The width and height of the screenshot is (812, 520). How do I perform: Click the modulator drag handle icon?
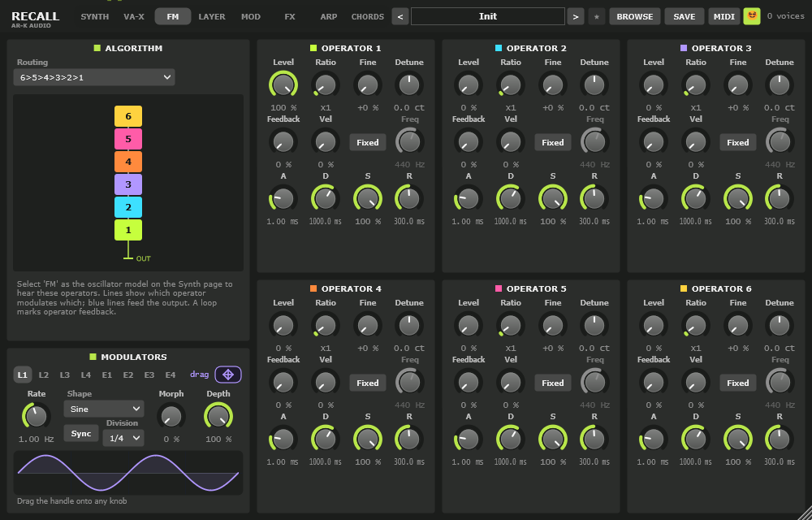[228, 375]
